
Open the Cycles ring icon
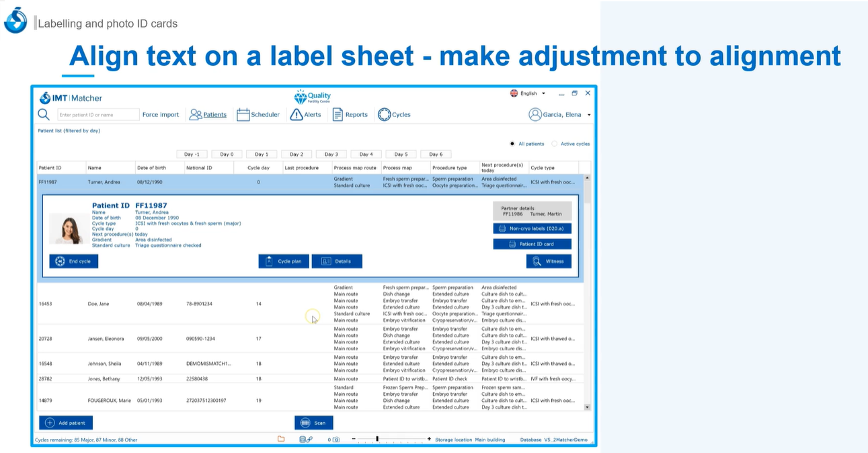click(384, 115)
